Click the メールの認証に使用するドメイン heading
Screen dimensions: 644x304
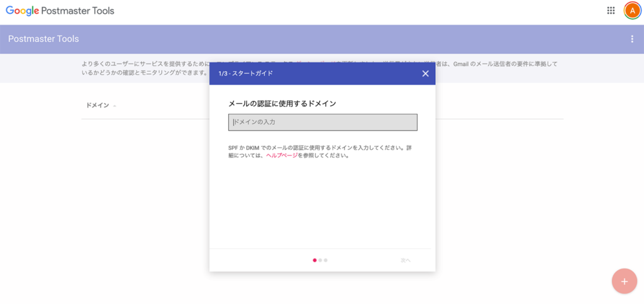tap(282, 103)
